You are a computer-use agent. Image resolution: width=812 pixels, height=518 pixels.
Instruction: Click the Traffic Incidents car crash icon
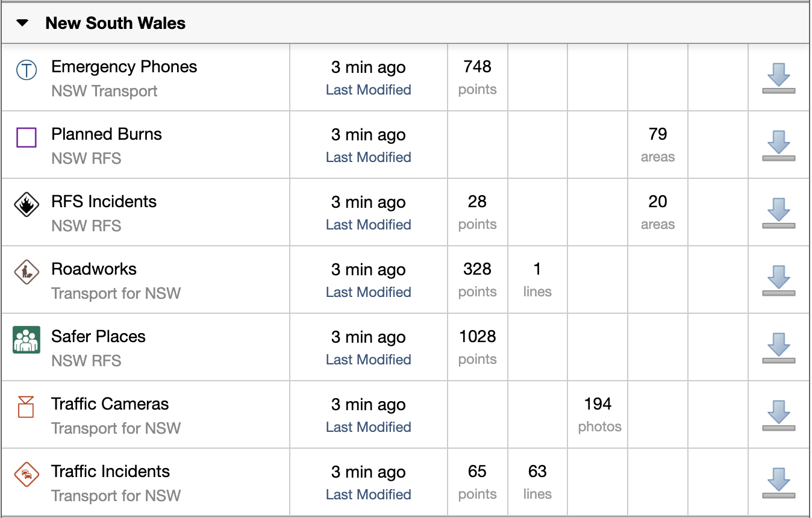(x=27, y=475)
